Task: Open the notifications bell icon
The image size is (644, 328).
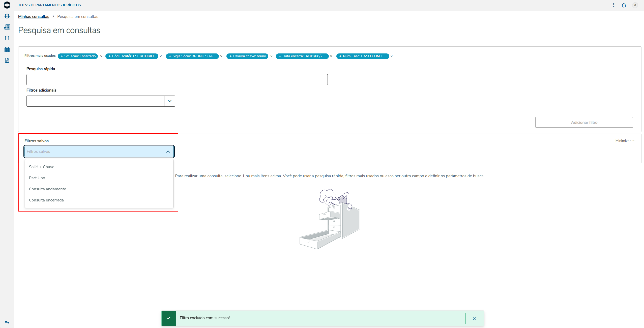Action: 624,6
